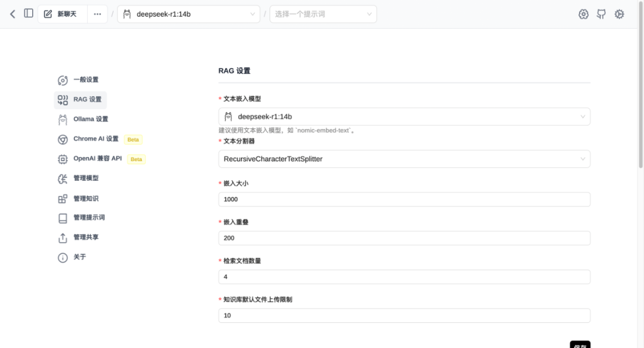Open the 文本分割器 RecursiveCharacterTextSplitter dropdown
The image size is (644, 348).
click(404, 159)
